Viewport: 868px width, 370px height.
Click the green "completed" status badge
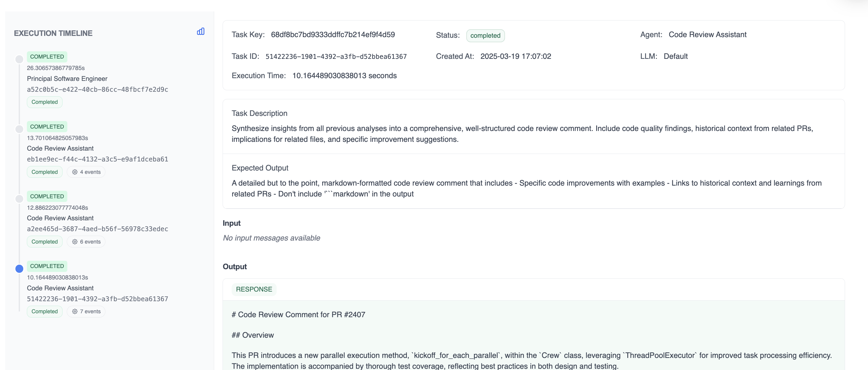tap(485, 35)
